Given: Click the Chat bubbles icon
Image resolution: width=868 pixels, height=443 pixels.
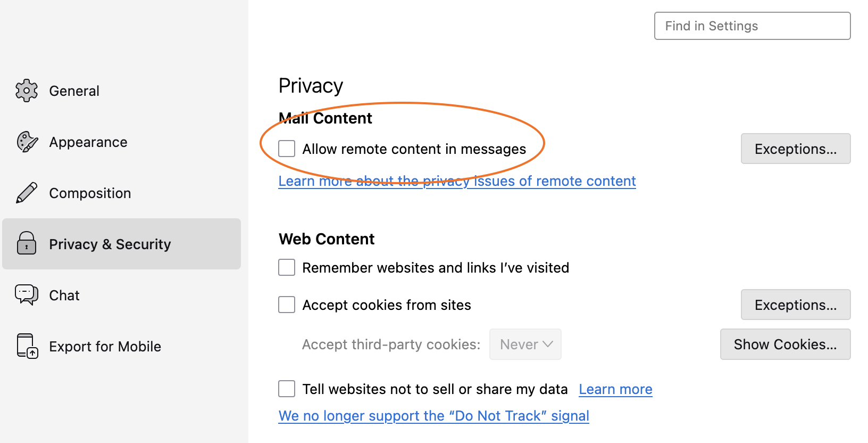Looking at the screenshot, I should click(x=27, y=294).
